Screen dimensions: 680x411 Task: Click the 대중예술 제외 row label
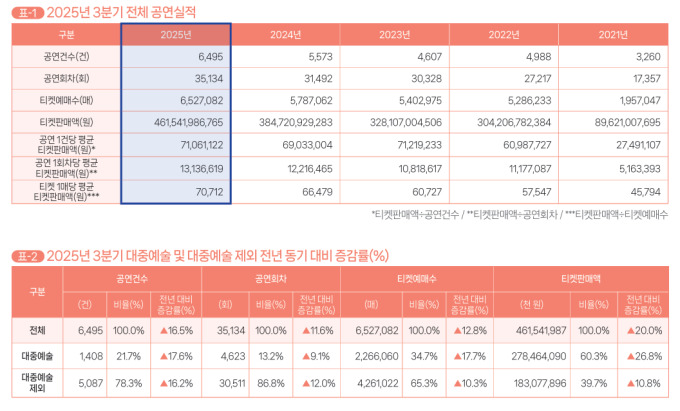pyautogui.click(x=37, y=384)
